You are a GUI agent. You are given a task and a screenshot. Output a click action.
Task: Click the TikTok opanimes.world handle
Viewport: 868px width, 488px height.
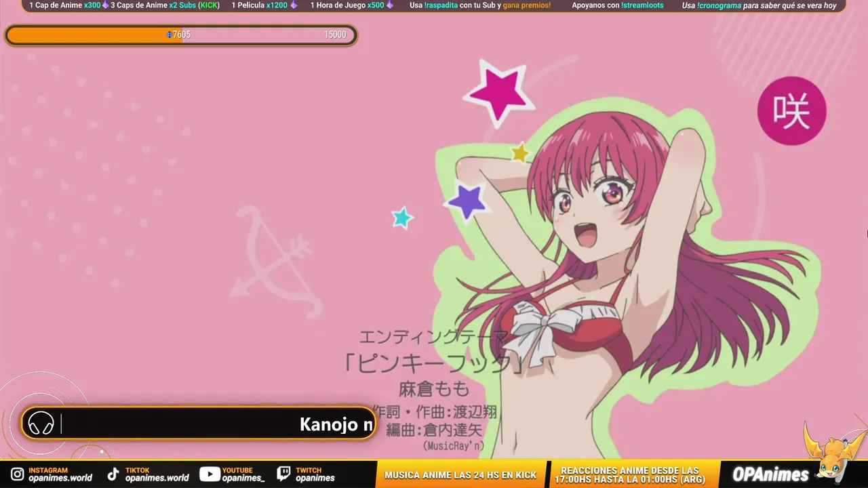click(x=157, y=478)
